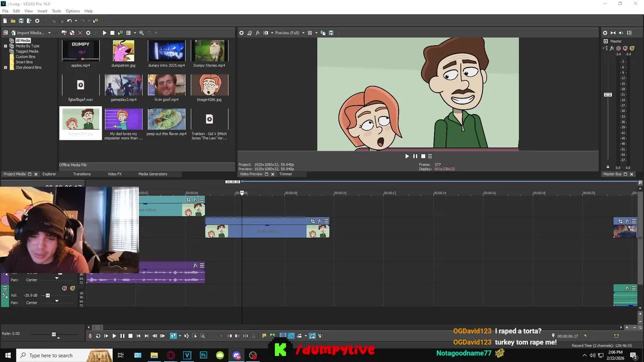Undo the last action

tap(69, 21)
